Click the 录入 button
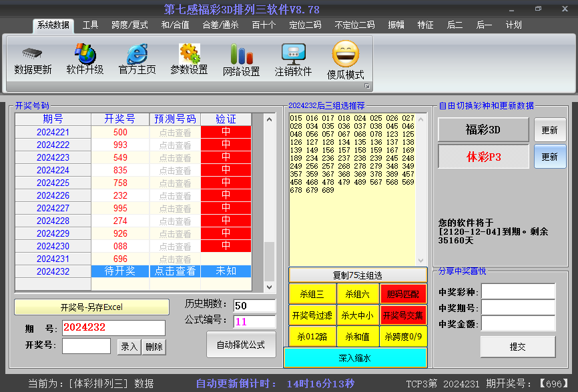The width and height of the screenshot is (578, 392). point(129,347)
